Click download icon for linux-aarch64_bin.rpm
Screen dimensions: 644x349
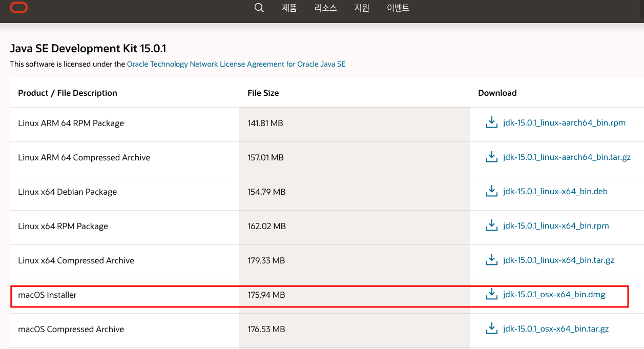click(491, 122)
